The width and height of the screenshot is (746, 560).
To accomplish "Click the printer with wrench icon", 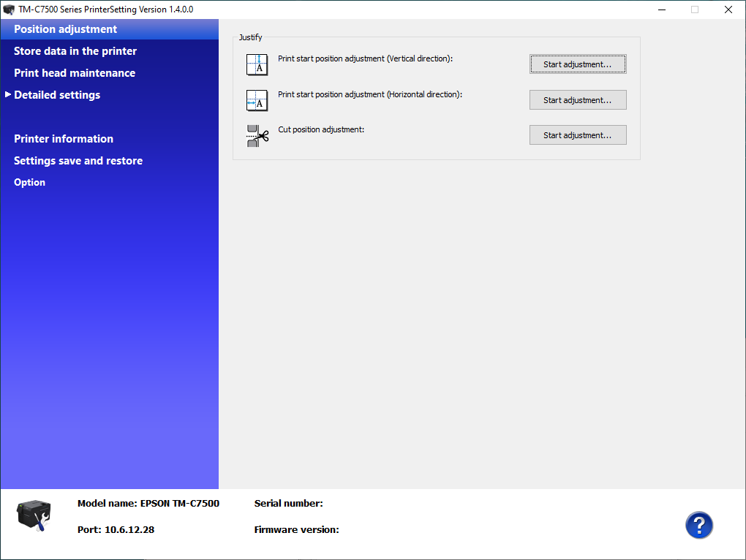I will [x=34, y=515].
